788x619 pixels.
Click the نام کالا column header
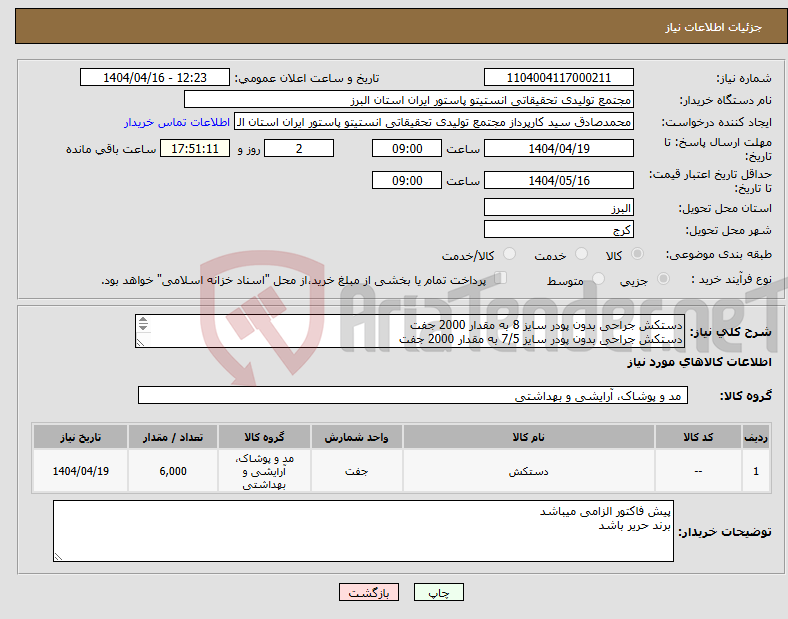(528, 437)
